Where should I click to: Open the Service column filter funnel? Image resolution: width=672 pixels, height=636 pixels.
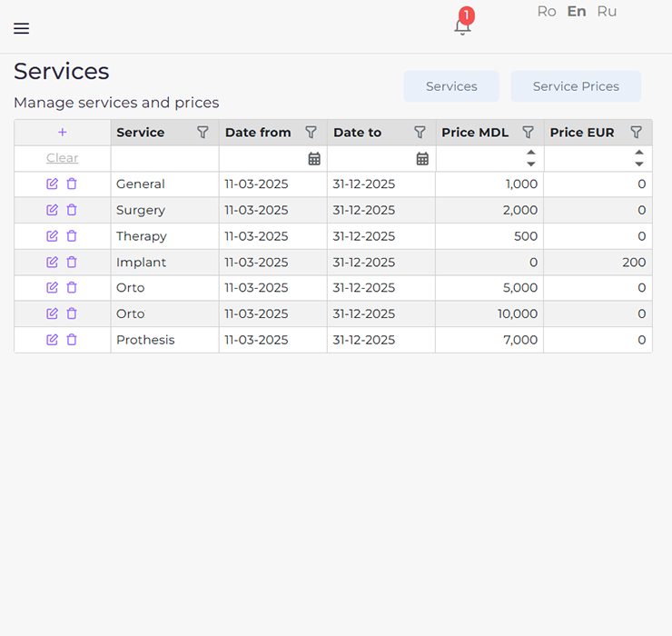(x=203, y=132)
